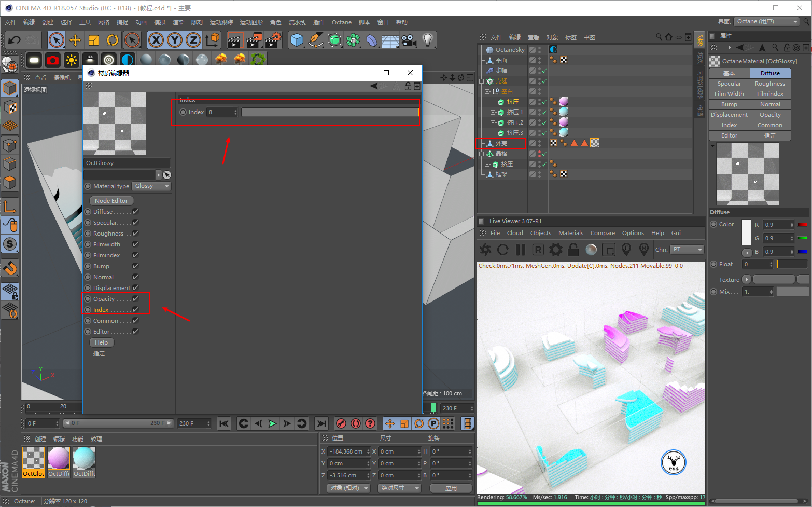Open the Light object icon
The width and height of the screenshot is (812, 507).
click(428, 40)
